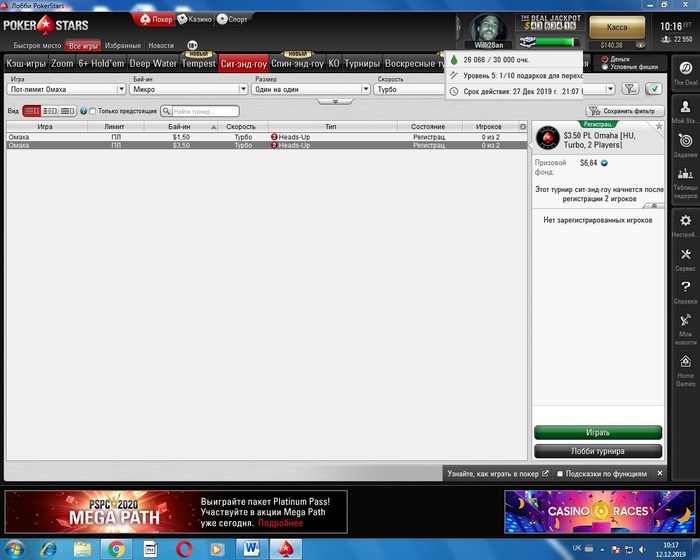Click the 18+ age restriction icon
This screenshot has height=560, width=700.
point(192,45)
